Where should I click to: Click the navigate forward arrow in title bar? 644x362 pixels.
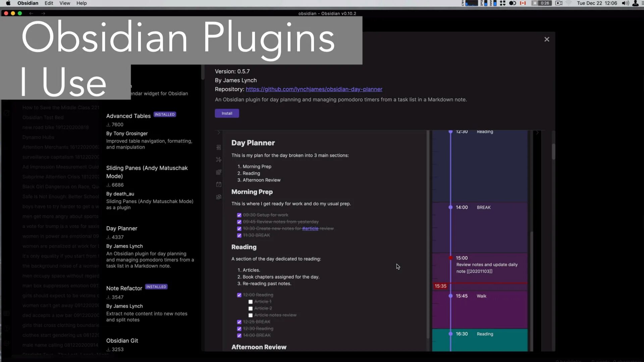click(x=43, y=13)
